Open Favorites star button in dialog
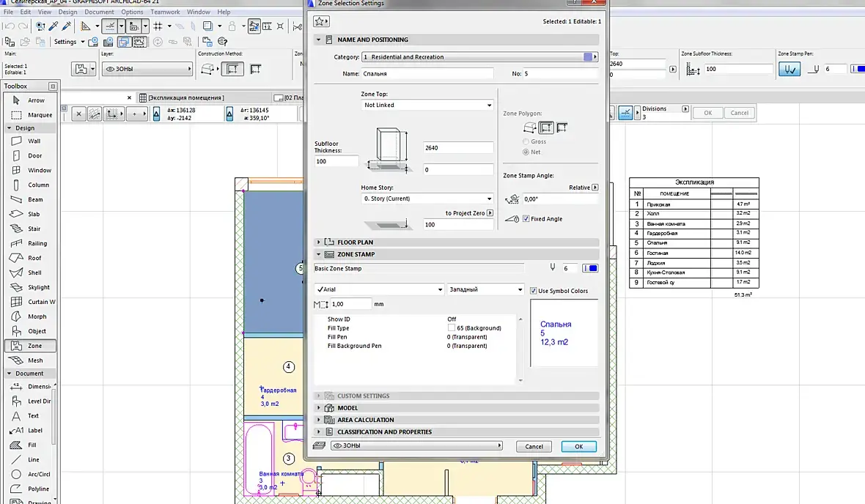The width and height of the screenshot is (865, 504). 321,21
